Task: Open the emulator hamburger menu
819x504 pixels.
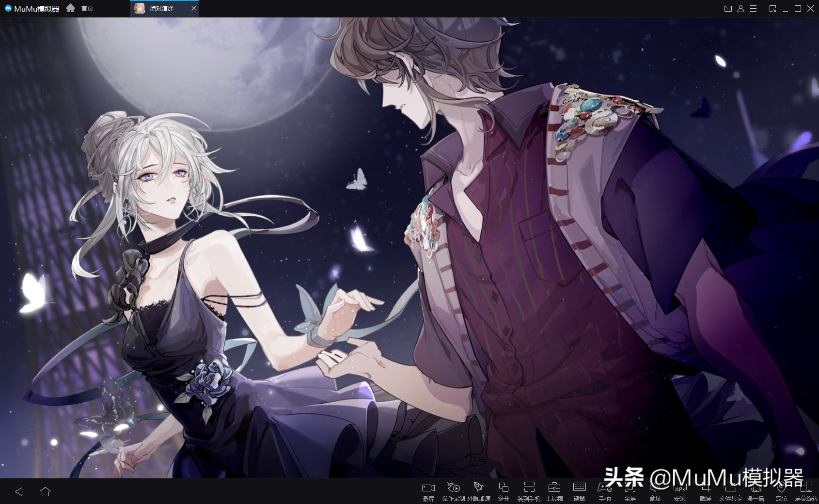Action: 753,9
